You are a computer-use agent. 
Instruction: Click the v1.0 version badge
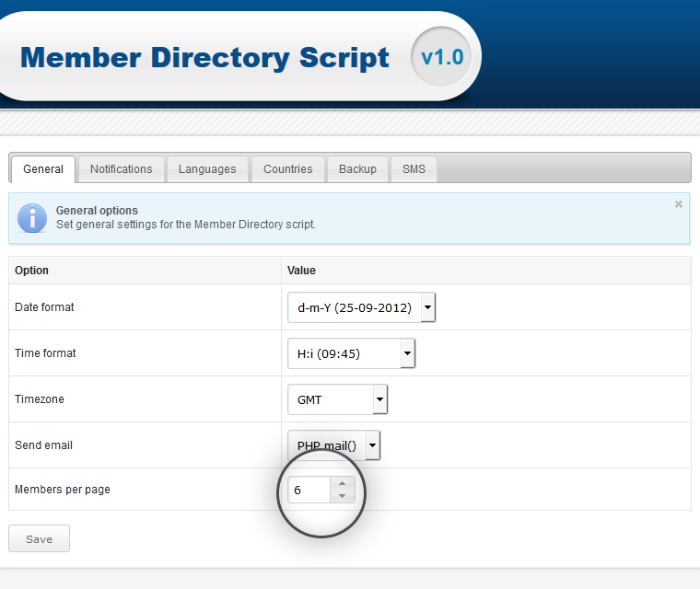[441, 57]
